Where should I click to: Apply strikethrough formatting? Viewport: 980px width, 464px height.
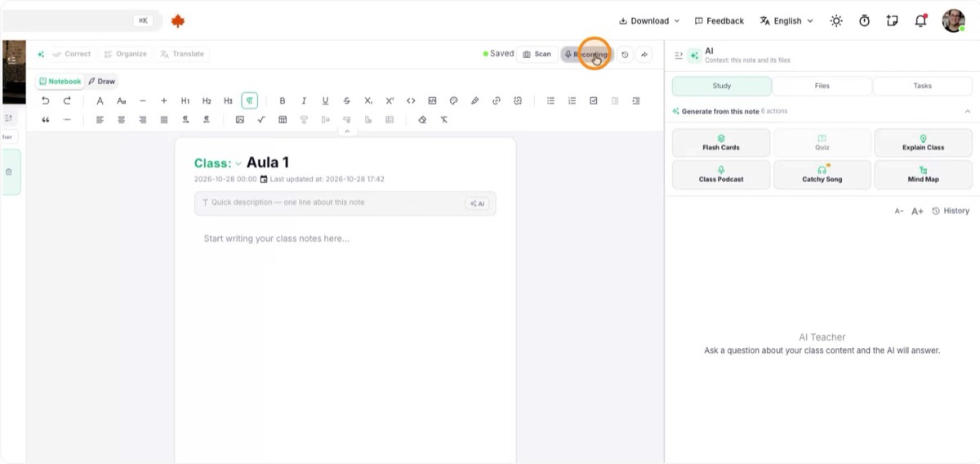tap(346, 100)
